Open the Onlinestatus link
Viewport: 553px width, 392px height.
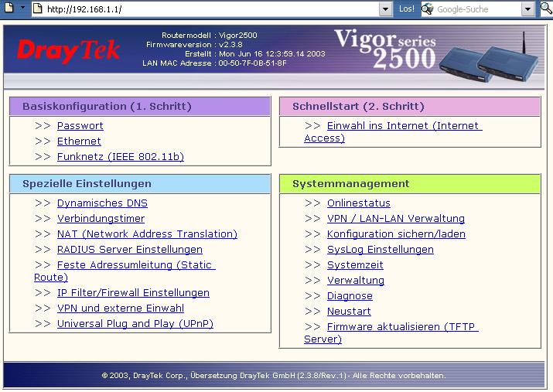(359, 203)
